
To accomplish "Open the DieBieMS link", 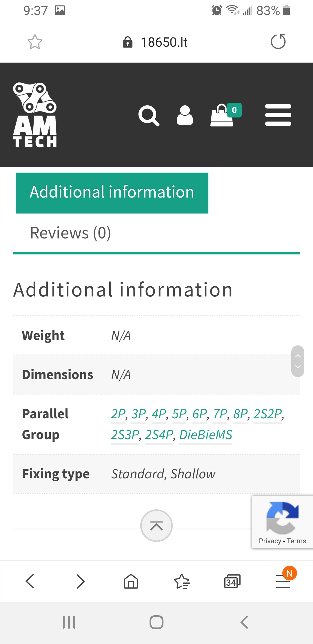I will point(206,435).
